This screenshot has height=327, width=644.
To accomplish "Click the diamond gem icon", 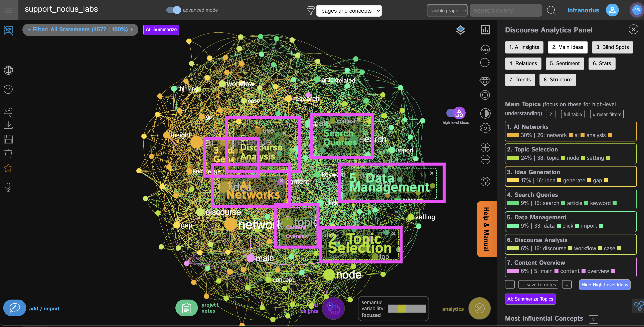I will [485, 81].
